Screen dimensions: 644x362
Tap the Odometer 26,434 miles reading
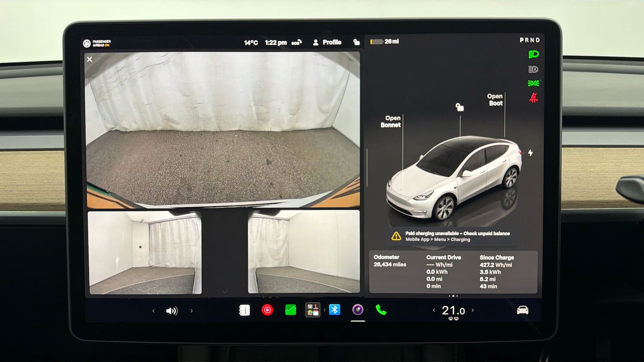tap(390, 261)
